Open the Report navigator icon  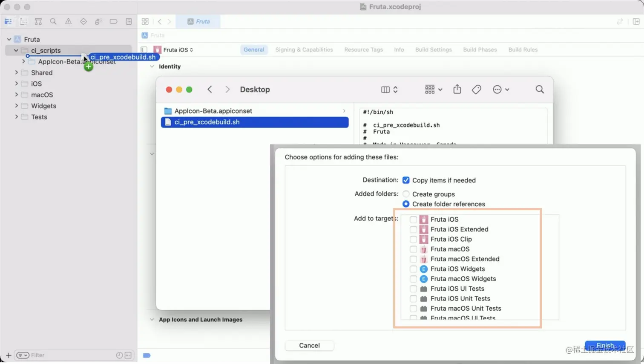click(x=129, y=21)
